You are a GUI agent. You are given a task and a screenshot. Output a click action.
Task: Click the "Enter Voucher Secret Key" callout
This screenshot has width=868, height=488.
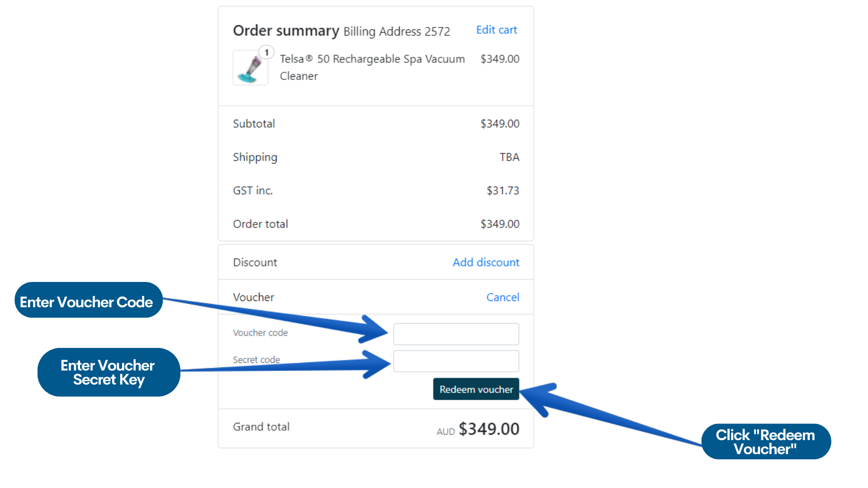coord(108,372)
